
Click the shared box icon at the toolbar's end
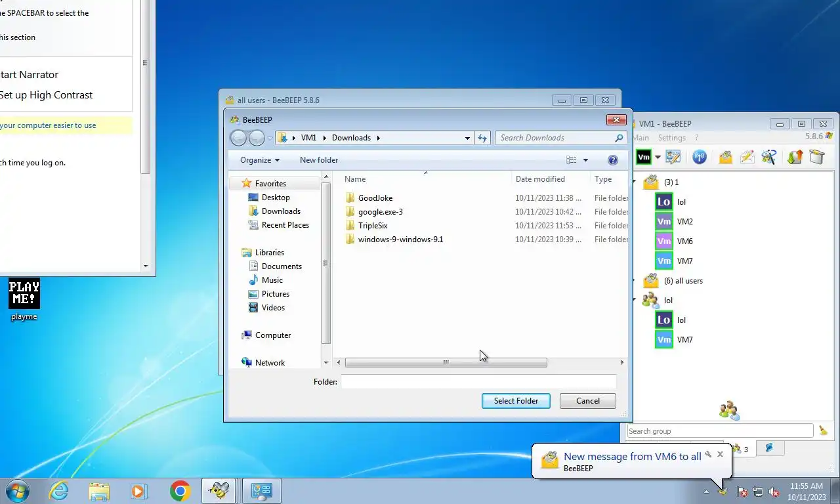click(x=817, y=157)
